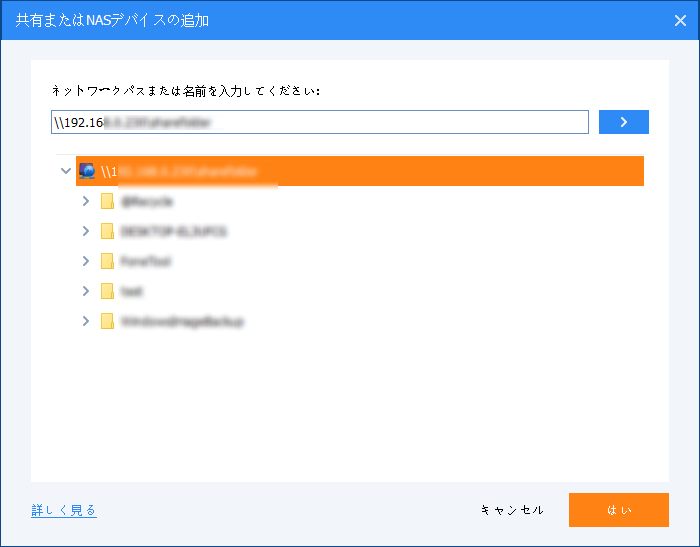The image size is (700, 547).
Task: Focus the network path input field
Action: pyautogui.click(x=320, y=122)
